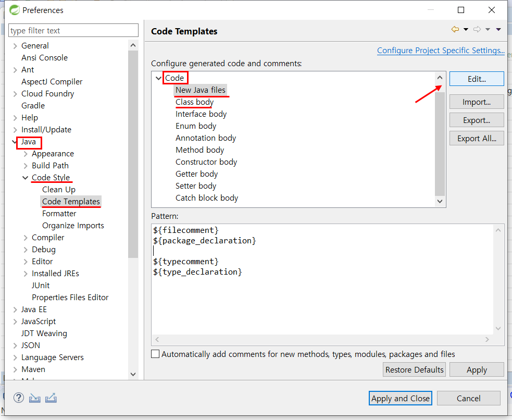Click Apply and Close button

(x=401, y=398)
